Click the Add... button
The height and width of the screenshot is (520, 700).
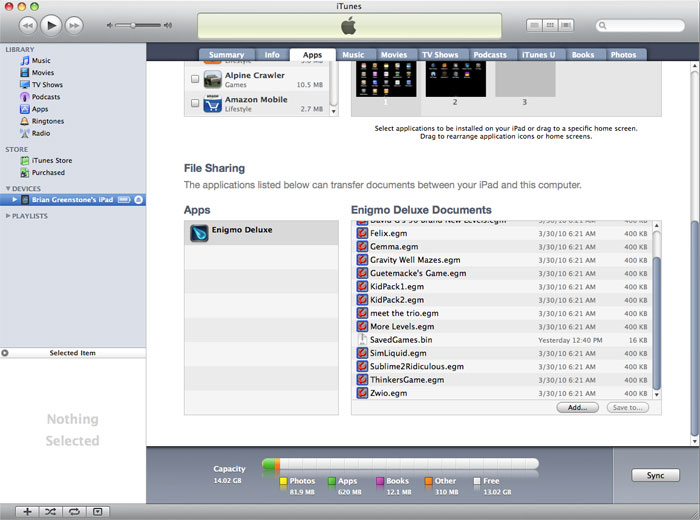tap(577, 408)
